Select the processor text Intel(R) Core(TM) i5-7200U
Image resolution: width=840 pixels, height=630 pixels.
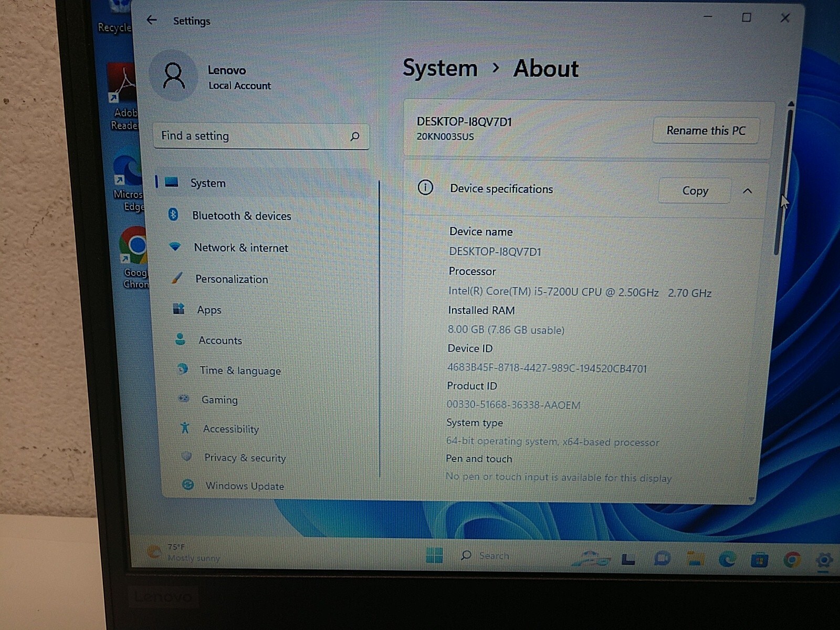(x=580, y=292)
